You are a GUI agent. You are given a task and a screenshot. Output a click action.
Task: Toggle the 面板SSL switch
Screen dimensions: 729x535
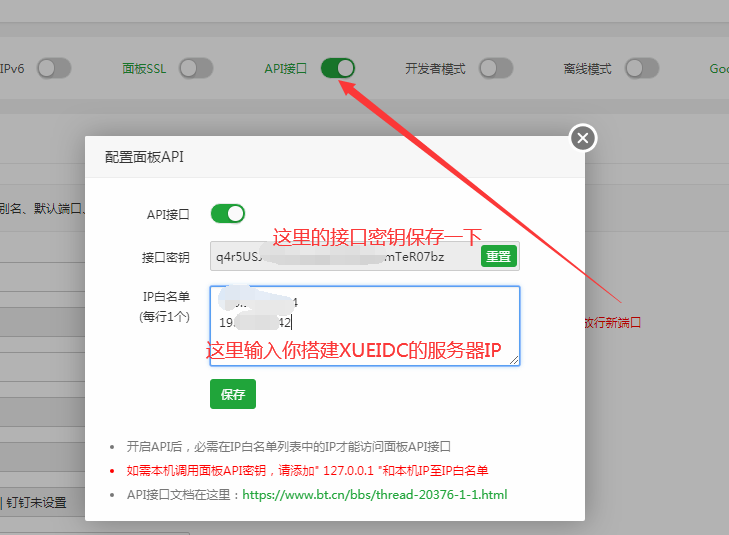click(x=196, y=68)
